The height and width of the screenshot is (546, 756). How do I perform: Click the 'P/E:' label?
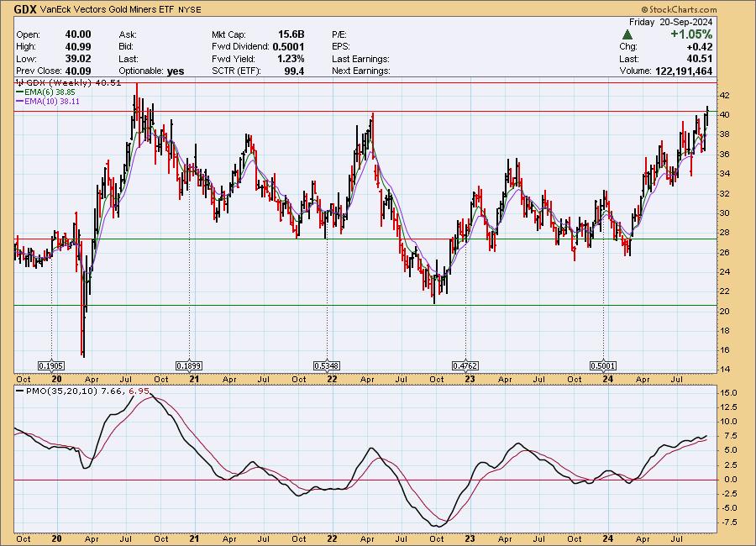339,34
